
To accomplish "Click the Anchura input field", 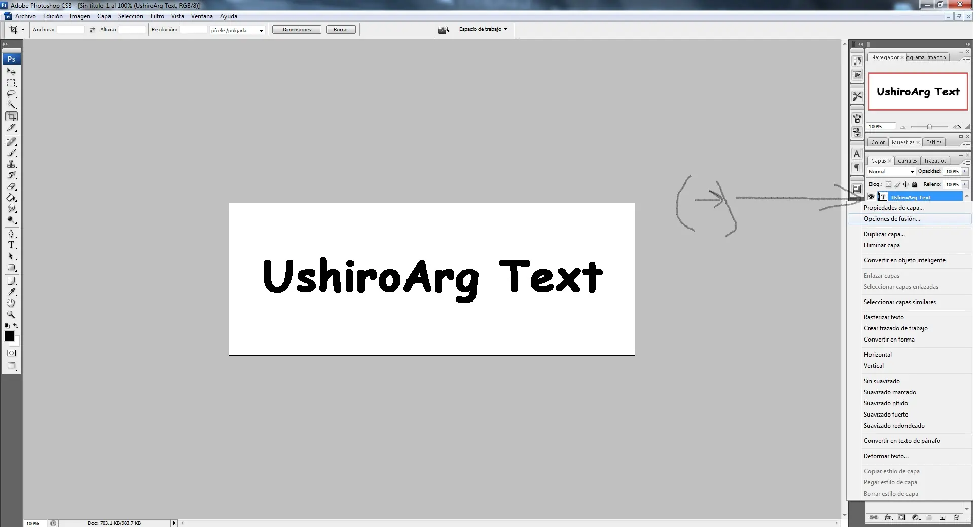I will [x=70, y=30].
